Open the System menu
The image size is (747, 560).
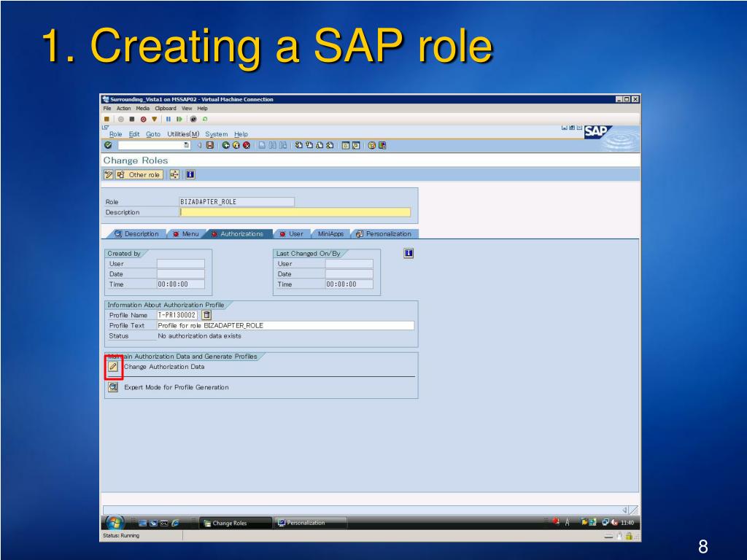(x=216, y=134)
